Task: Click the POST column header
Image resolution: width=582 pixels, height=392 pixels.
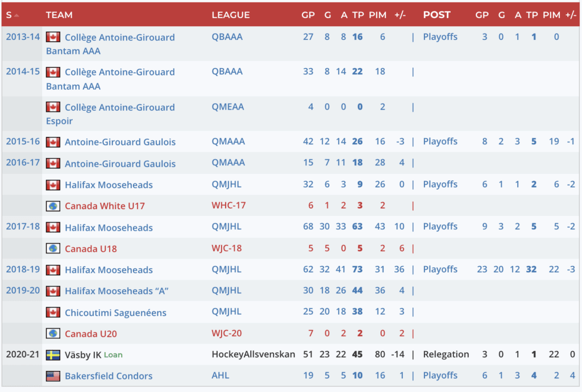Action: tap(436, 15)
